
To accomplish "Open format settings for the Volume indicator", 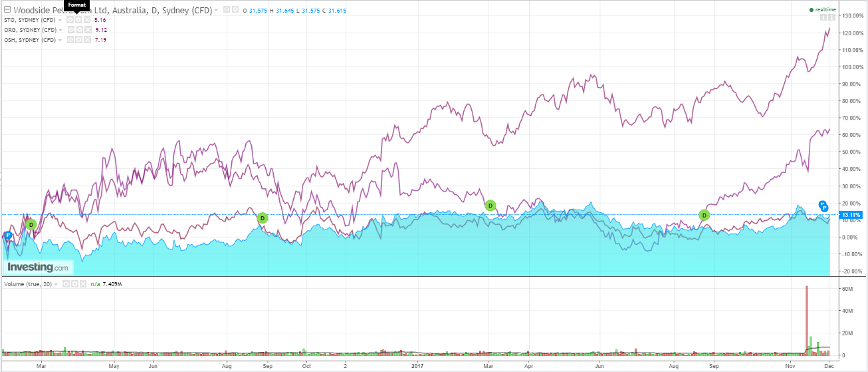I will pyautogui.click(x=74, y=284).
